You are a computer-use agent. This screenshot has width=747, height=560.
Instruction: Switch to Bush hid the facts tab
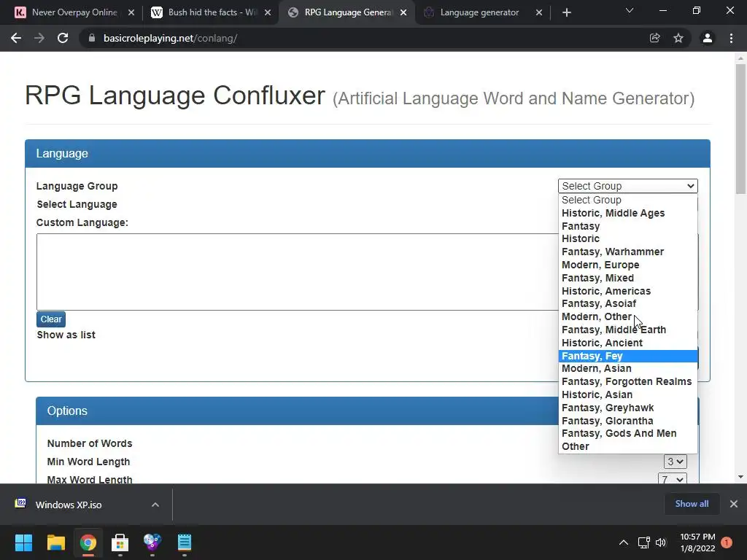pos(211,12)
